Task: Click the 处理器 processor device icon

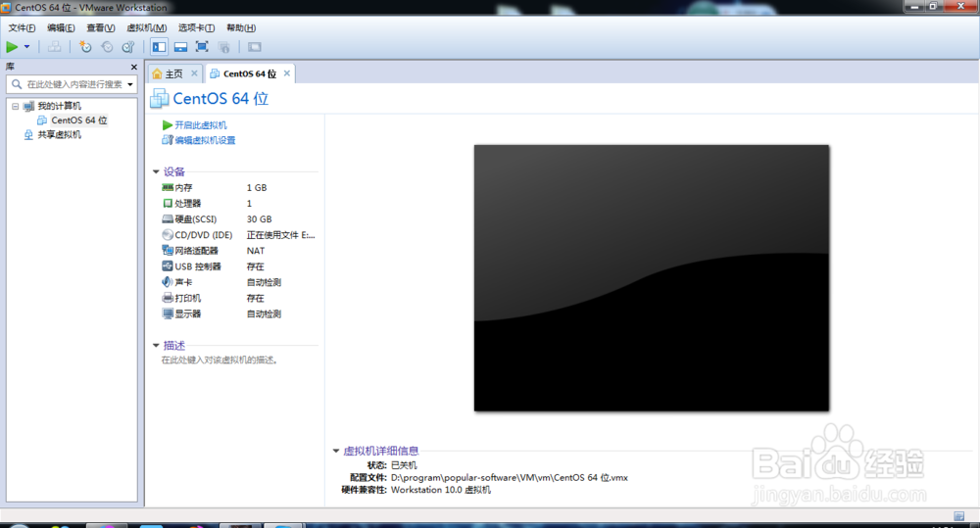Action: coord(168,203)
